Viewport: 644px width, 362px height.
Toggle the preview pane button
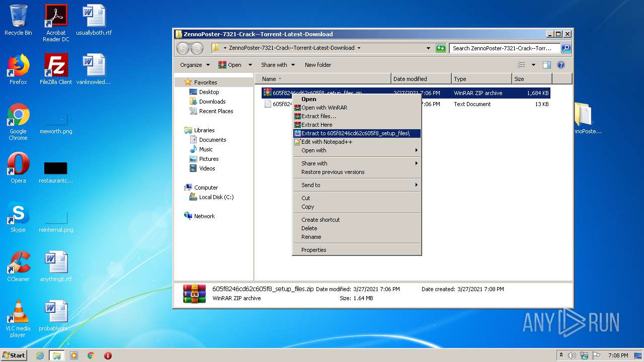pyautogui.click(x=547, y=65)
